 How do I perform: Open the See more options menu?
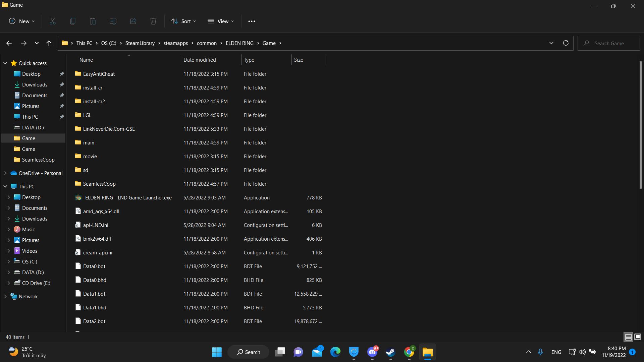coord(252,21)
